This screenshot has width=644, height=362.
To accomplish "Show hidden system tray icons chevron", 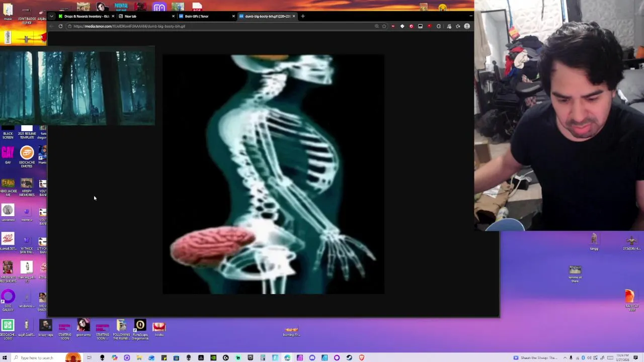I will [564, 357].
